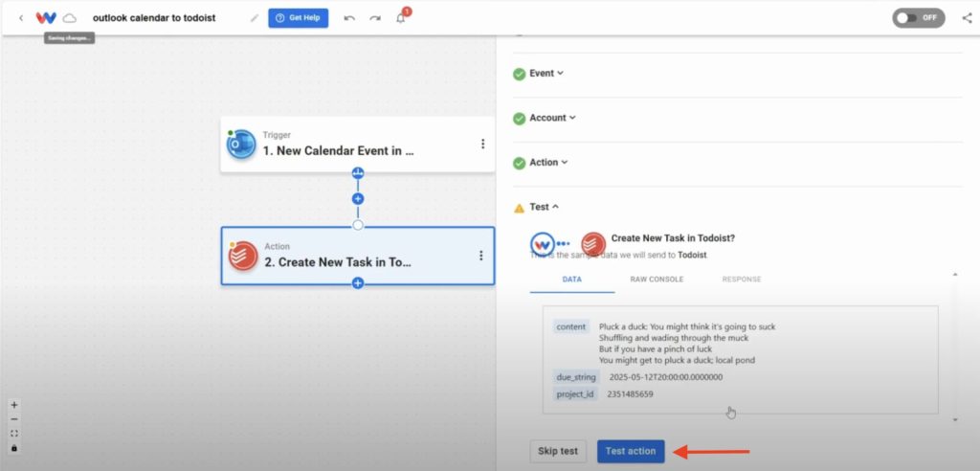The width and height of the screenshot is (980, 471).
Task: Click the project_id value 2351485659
Action: click(x=630, y=394)
